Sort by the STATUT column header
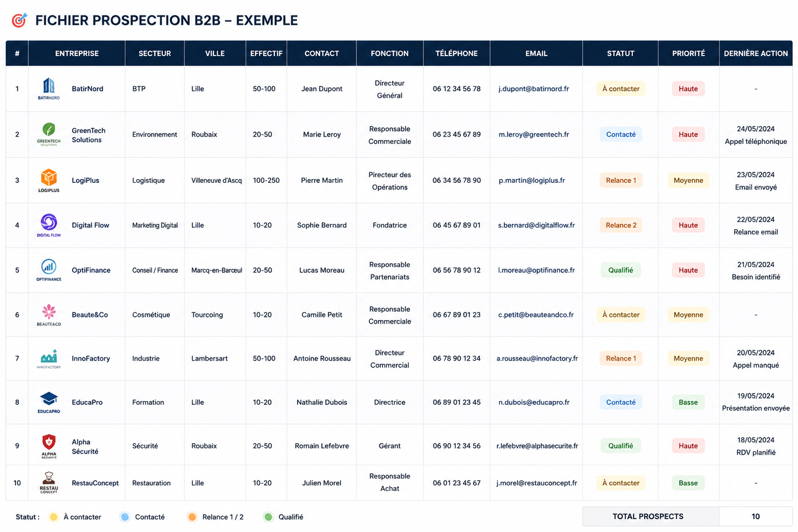Screen dimensions: 798x532 (620, 54)
